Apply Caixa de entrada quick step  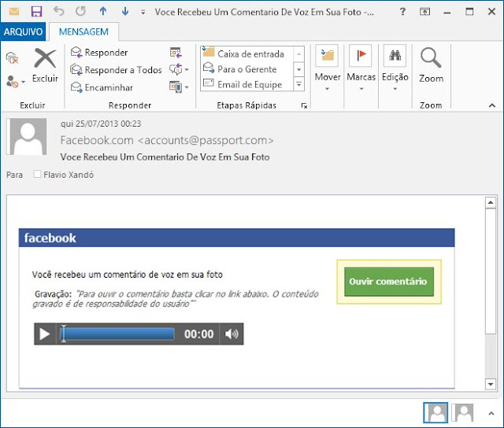pyautogui.click(x=246, y=53)
